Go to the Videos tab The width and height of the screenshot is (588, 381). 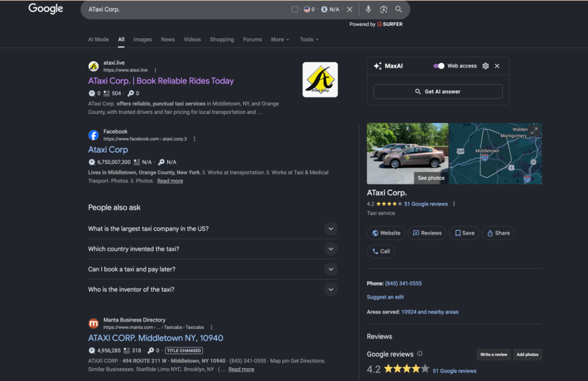click(192, 40)
